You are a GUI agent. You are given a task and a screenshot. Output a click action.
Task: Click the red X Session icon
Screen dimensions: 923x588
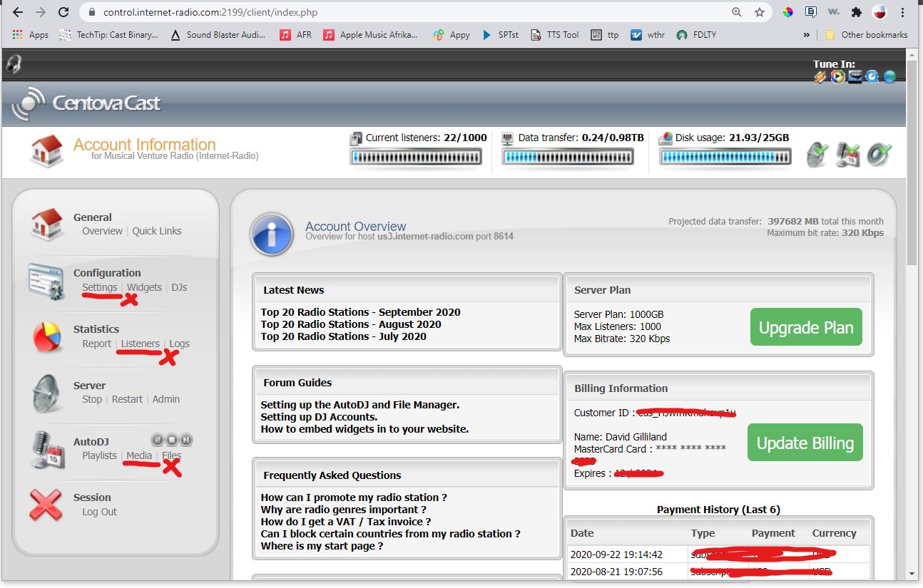coord(46,505)
